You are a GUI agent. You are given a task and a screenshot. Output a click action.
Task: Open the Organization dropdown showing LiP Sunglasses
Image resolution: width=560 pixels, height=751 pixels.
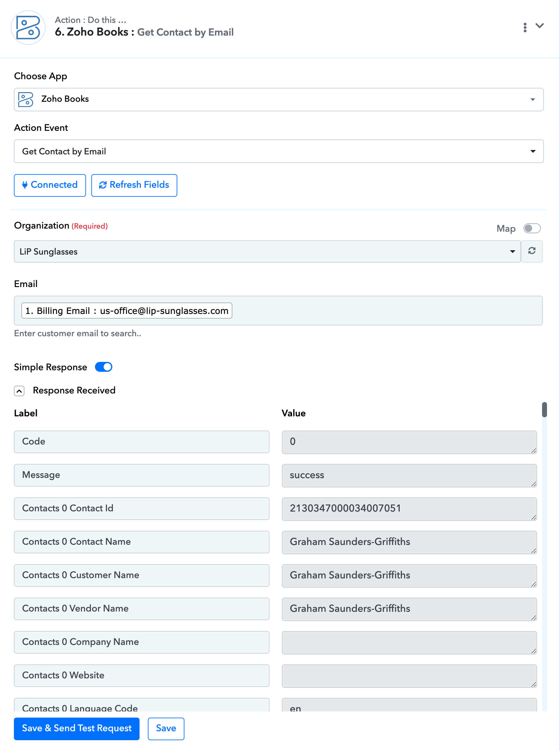coord(267,251)
